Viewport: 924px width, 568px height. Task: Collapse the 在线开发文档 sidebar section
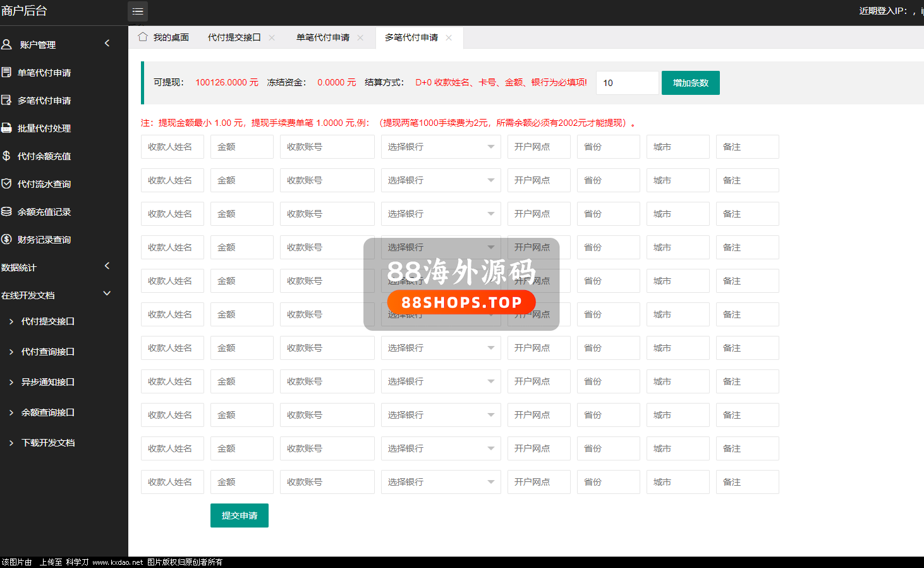pos(107,293)
